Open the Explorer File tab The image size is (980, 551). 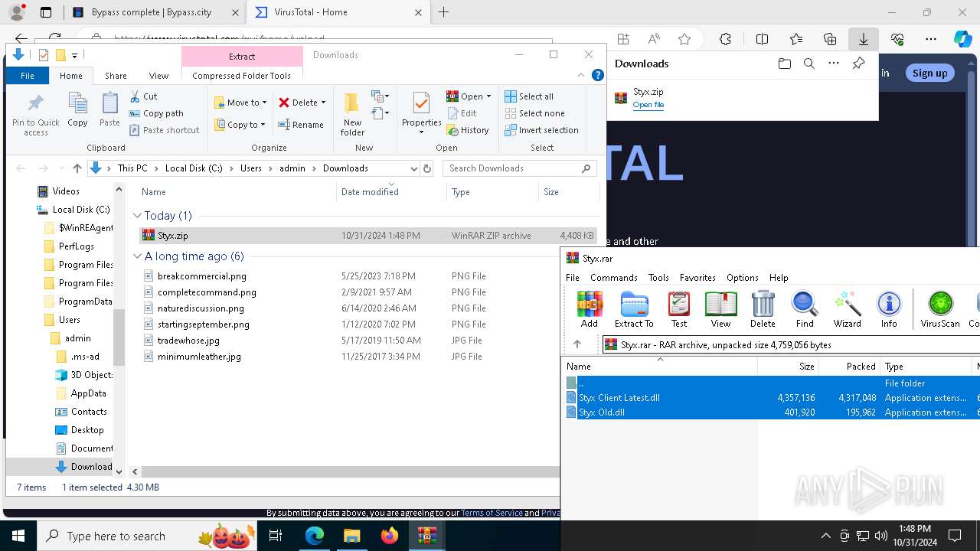coord(27,76)
